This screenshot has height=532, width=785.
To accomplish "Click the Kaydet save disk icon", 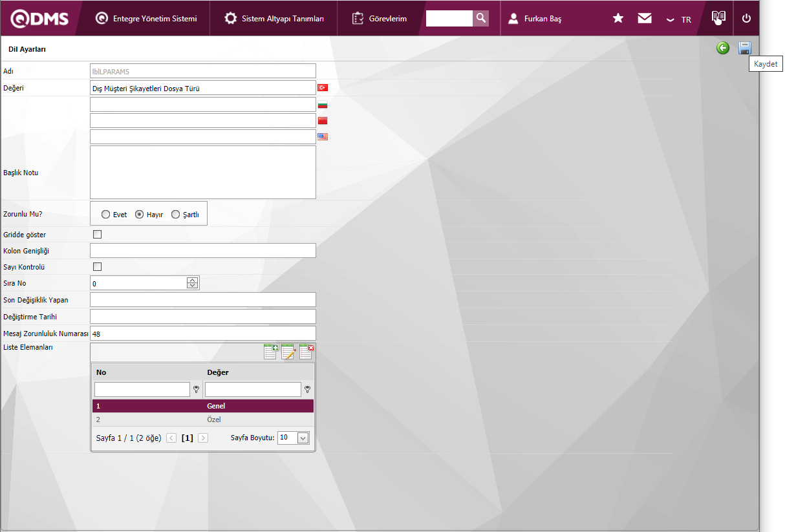I will pyautogui.click(x=744, y=48).
